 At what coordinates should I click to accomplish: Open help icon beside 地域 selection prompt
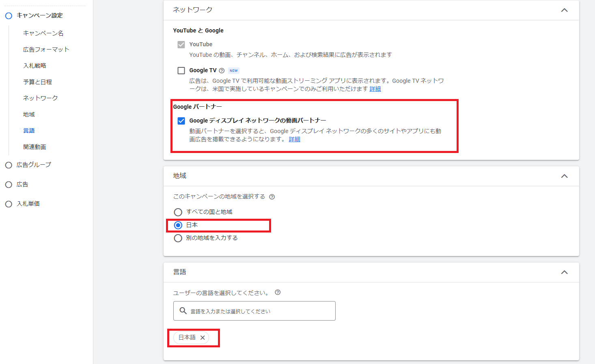(272, 197)
